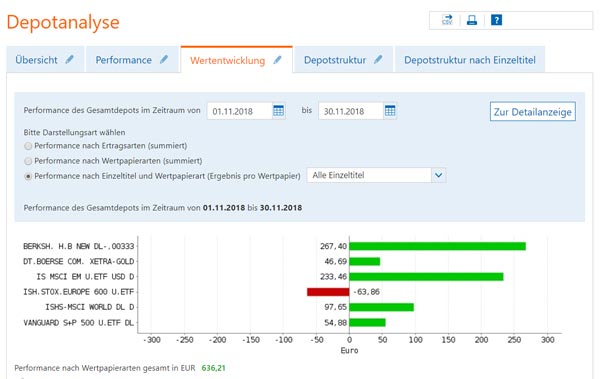Click the red ISH.STOX.EUROPE 600 bar
This screenshot has width=600, height=379.
coord(328,292)
